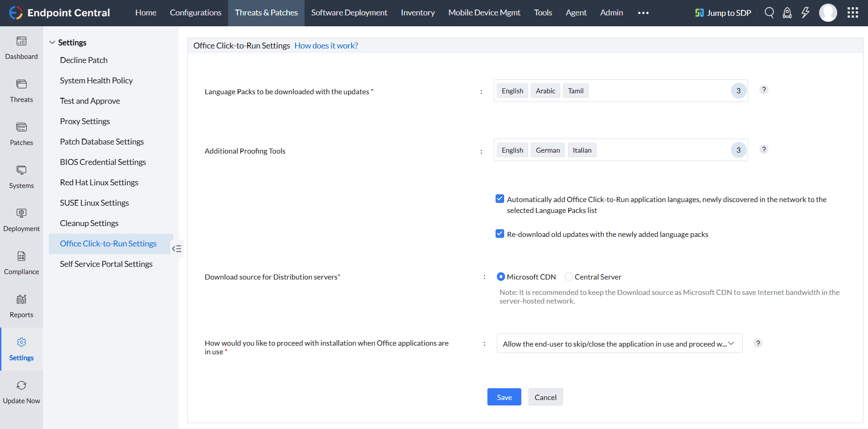Open the installation proceed option dropdown
Image resolution: width=868 pixels, height=429 pixels.
[619, 344]
